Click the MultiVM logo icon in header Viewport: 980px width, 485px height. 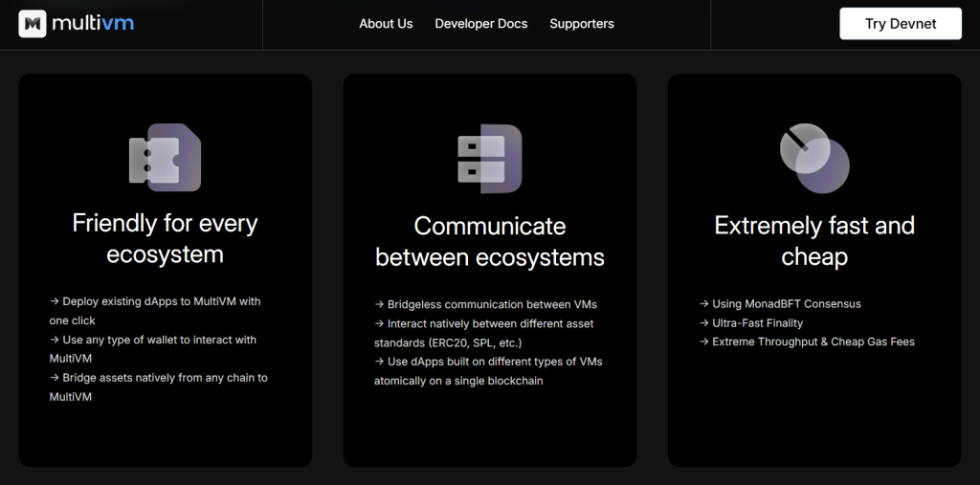[x=33, y=24]
